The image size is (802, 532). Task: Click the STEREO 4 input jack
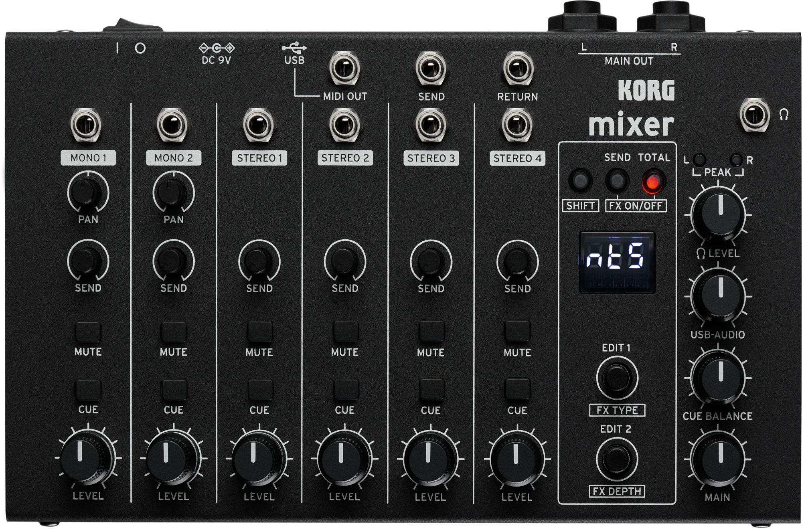coord(517,125)
